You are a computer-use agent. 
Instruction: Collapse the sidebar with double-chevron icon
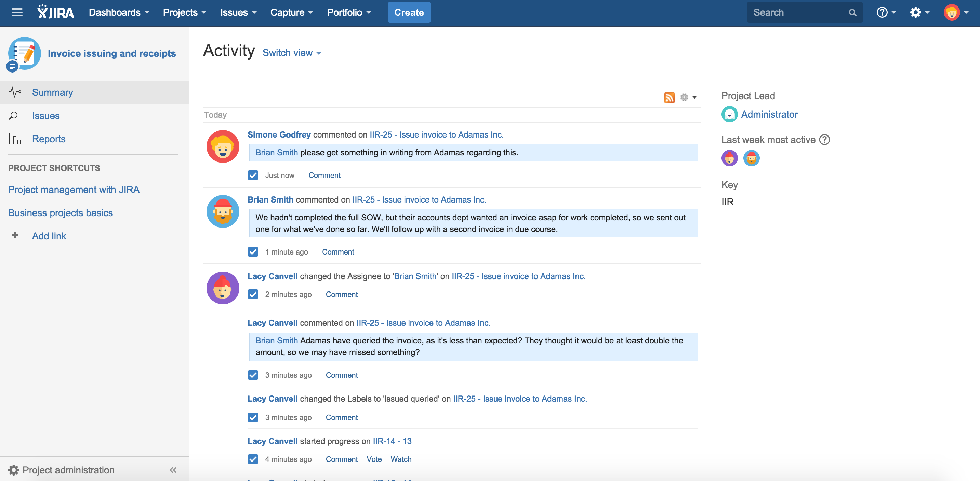[173, 470]
